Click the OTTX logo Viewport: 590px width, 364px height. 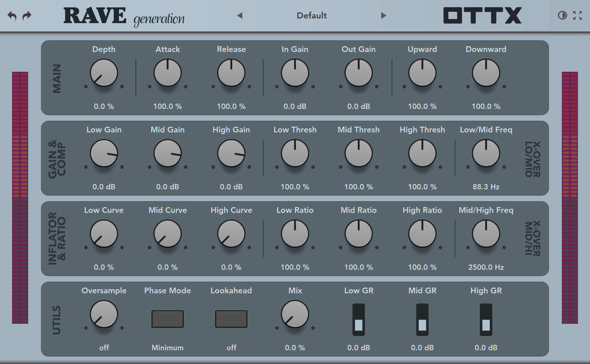482,15
